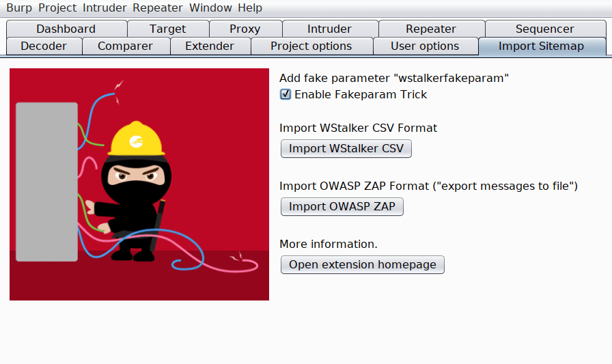The width and height of the screenshot is (612, 364).
Task: Open the Project options tab
Action: click(311, 46)
